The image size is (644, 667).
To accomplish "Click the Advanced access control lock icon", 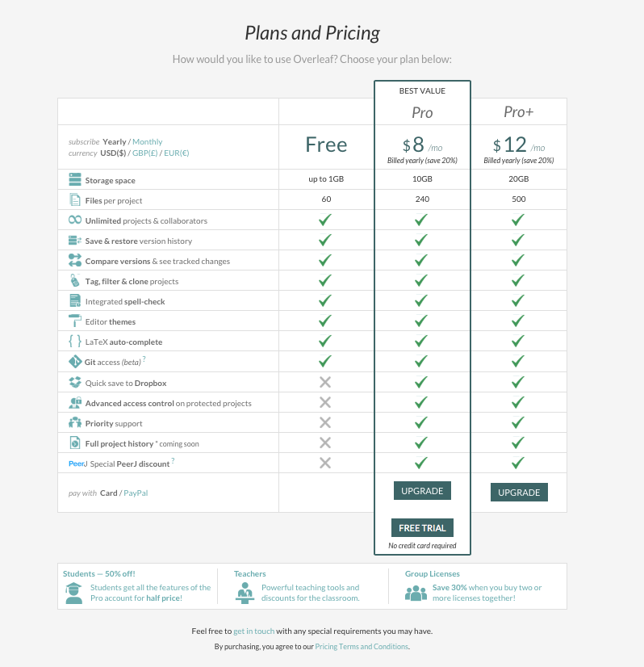I will pos(75,402).
